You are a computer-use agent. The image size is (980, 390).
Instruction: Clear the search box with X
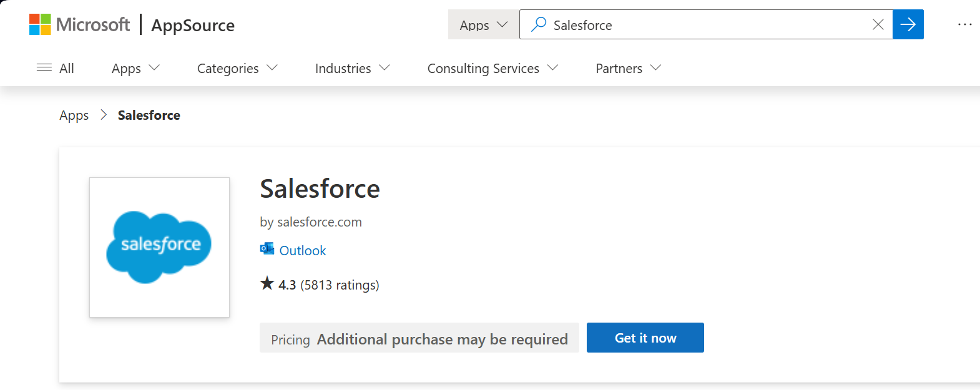tap(878, 24)
